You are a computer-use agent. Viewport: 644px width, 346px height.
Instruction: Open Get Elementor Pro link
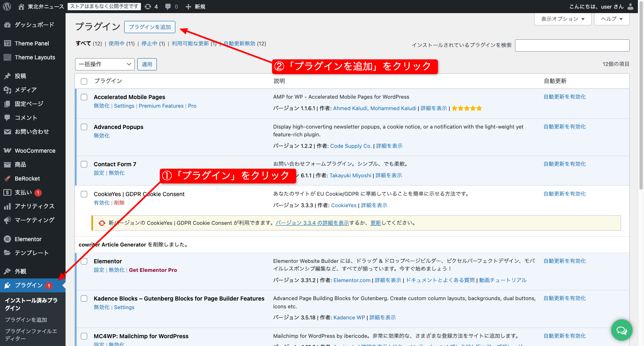click(x=153, y=270)
